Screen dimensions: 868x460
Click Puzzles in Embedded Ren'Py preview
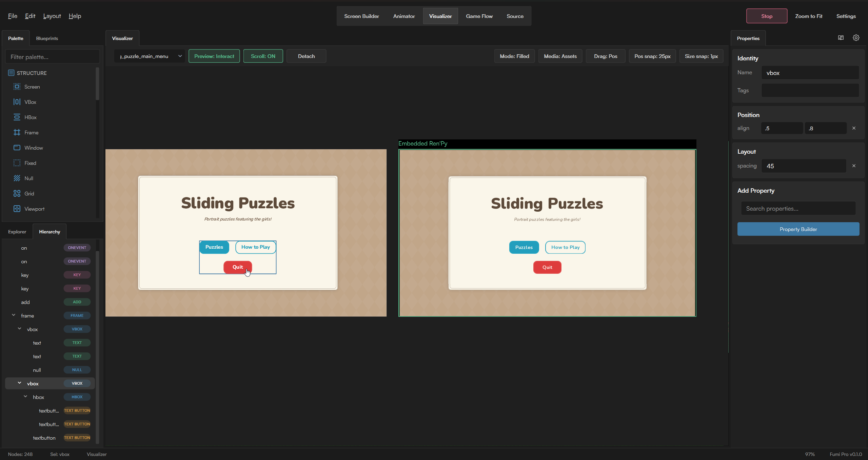[x=524, y=247]
